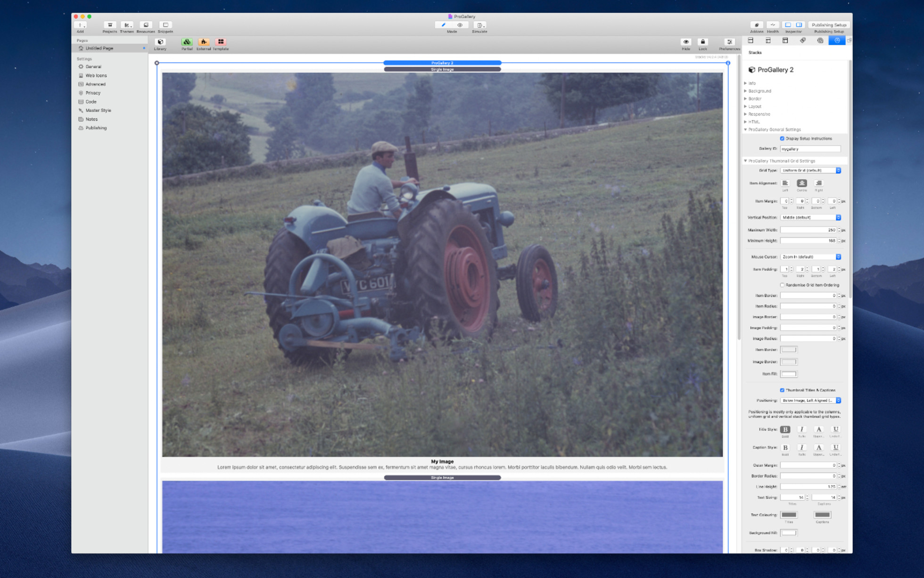Click the Lock padlock icon
The height and width of the screenshot is (578, 924).
pos(703,42)
